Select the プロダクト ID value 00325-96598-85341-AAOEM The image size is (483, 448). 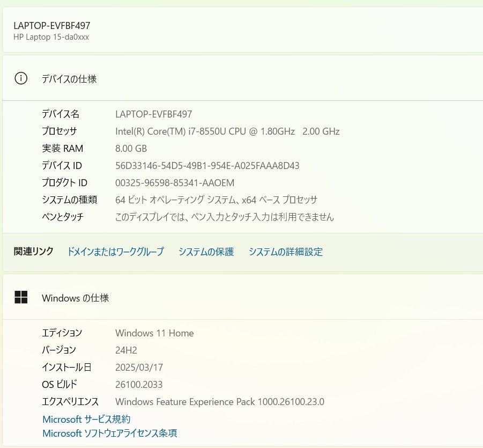coord(175,183)
